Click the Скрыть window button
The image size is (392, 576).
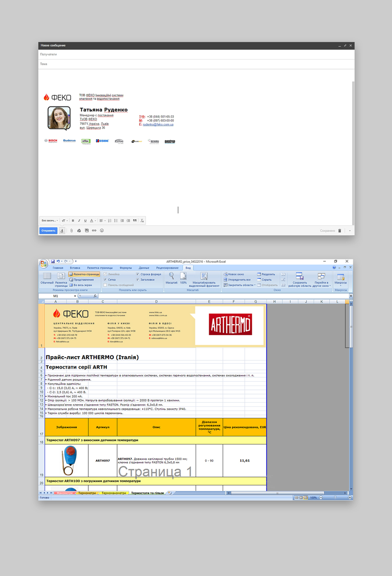265,280
